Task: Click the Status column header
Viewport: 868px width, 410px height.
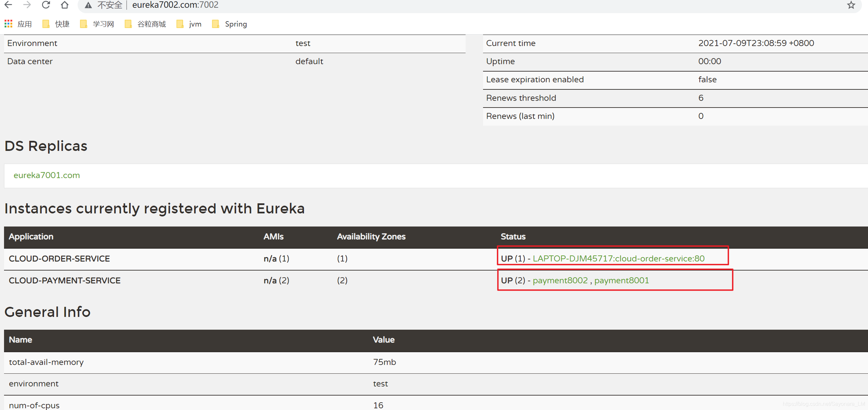Action: pyautogui.click(x=513, y=237)
